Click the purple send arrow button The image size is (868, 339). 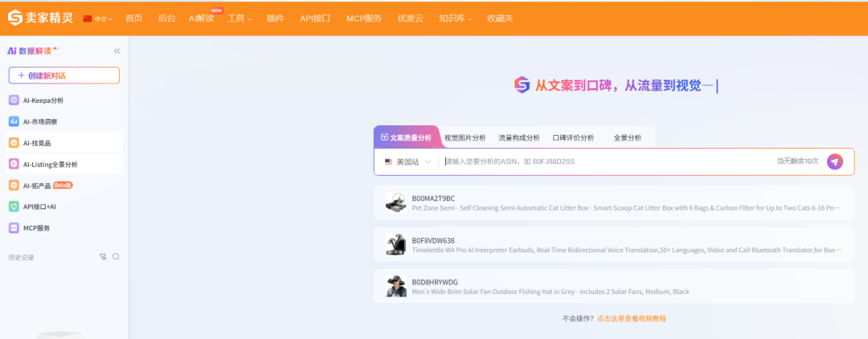point(835,161)
